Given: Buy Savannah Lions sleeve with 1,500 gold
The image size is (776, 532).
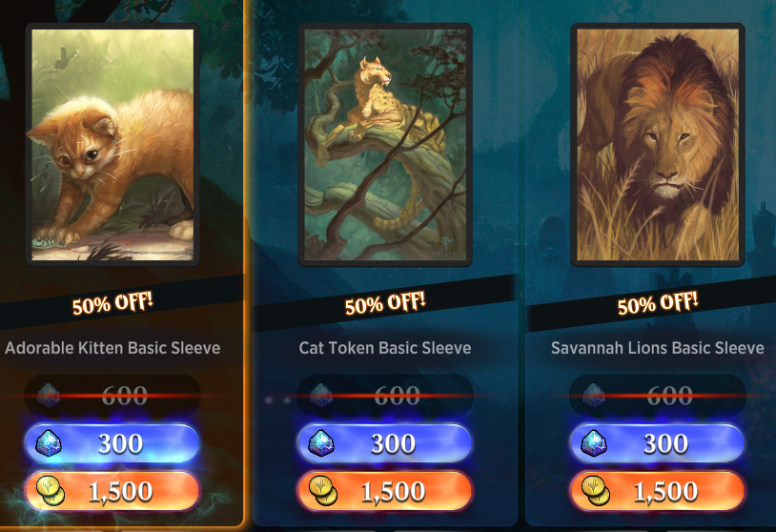Looking at the screenshot, I should tap(658, 491).
